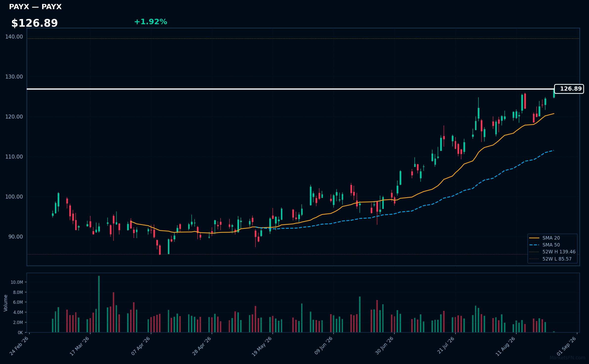Click the 01 Sep '26 date label
This screenshot has width=589, height=364.
567,346
